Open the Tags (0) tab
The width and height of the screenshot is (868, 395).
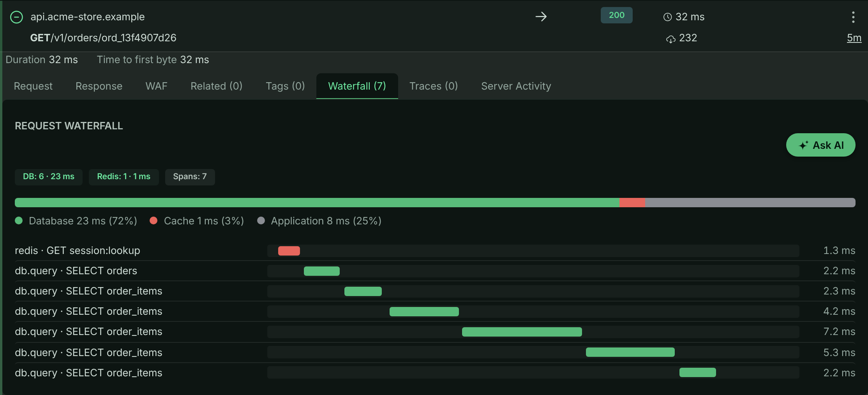[285, 86]
